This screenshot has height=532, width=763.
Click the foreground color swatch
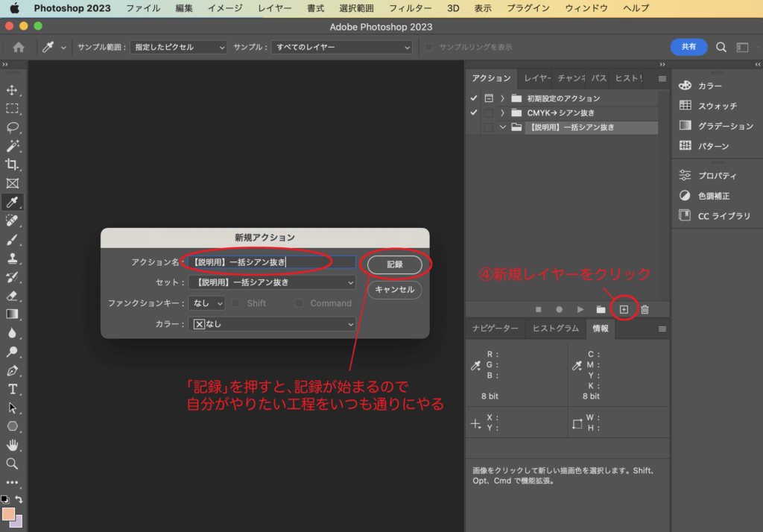coord(7,514)
